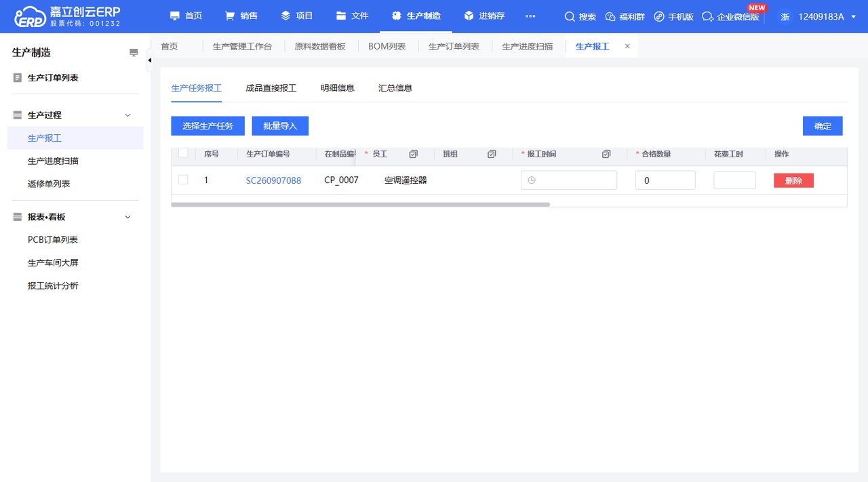Click the 空调遥控器 cell
Screen dimensions: 868x482
[x=406, y=180]
